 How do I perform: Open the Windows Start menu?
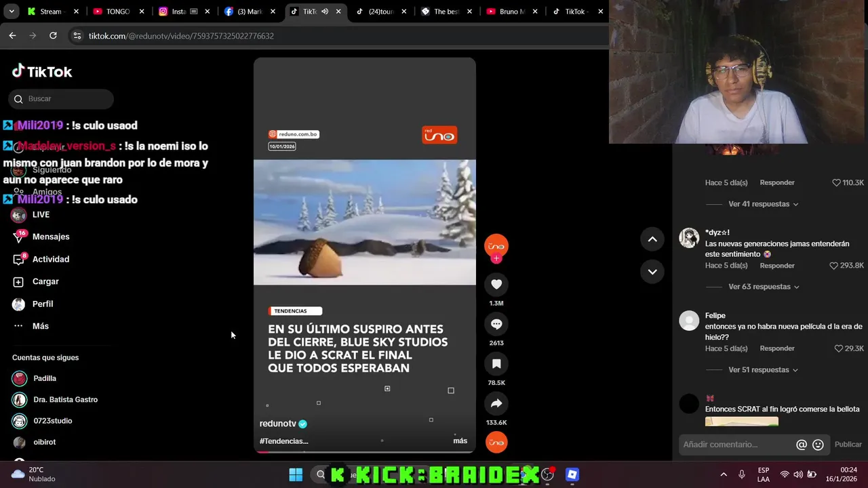tap(296, 474)
